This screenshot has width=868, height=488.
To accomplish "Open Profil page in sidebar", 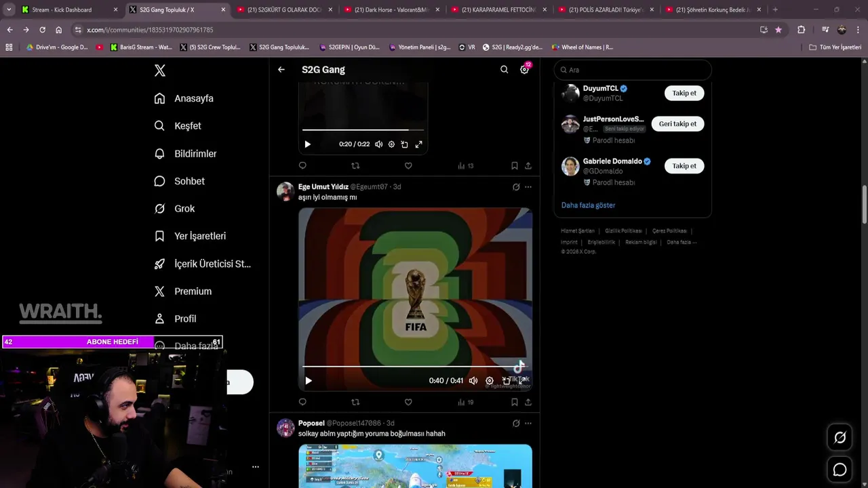I will [x=175, y=319].
